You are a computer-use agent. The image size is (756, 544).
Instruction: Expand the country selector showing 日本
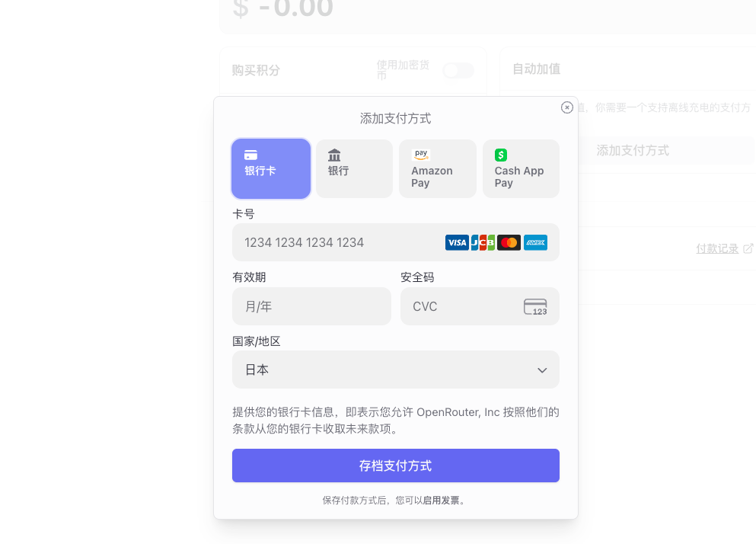(395, 370)
